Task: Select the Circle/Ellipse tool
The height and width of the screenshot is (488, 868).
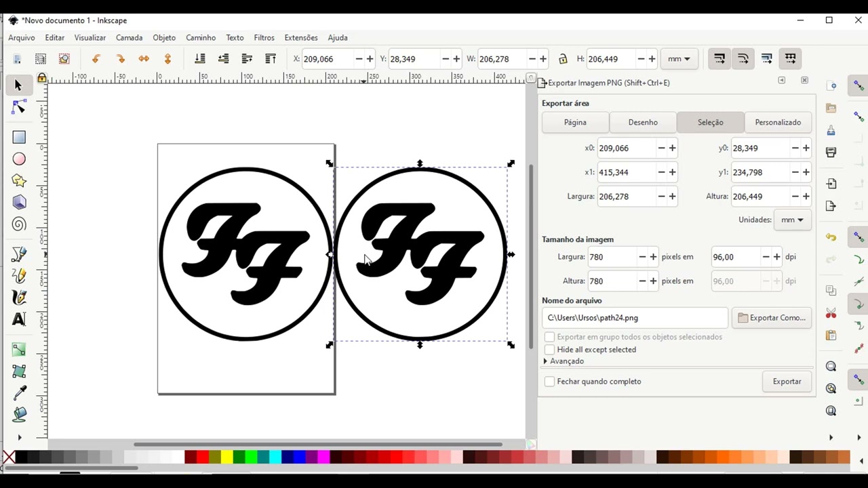Action: [x=19, y=159]
